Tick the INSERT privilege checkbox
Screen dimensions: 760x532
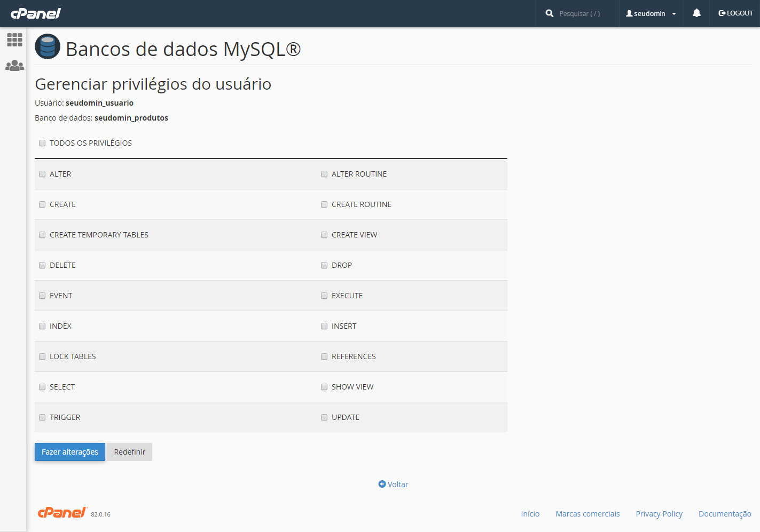pos(324,326)
